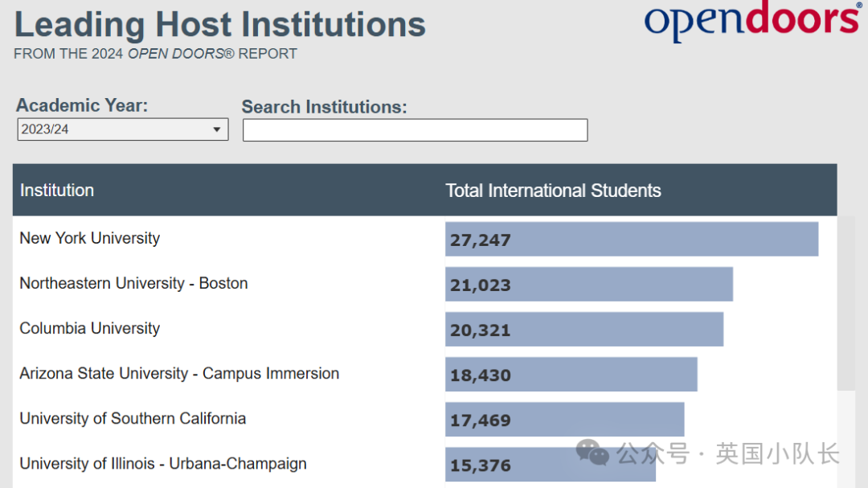Image resolution: width=868 pixels, height=488 pixels.
Task: Select the Columbia University row label
Action: (90, 328)
